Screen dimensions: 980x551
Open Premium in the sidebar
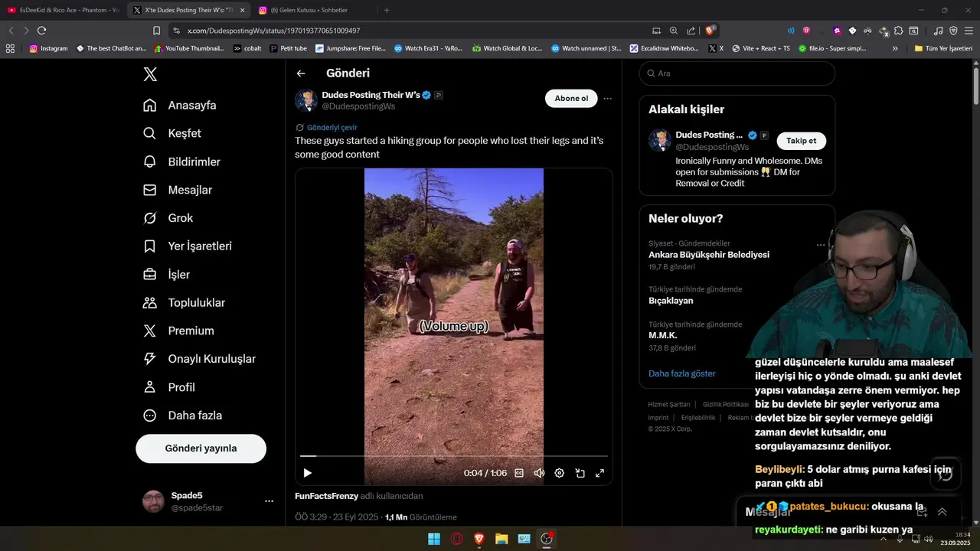point(178,331)
